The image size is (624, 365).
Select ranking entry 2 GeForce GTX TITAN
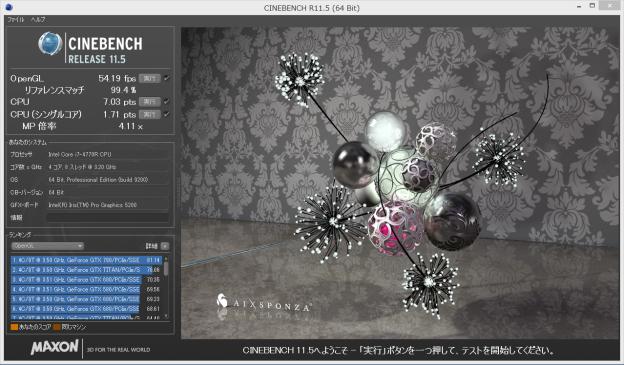coord(86,270)
